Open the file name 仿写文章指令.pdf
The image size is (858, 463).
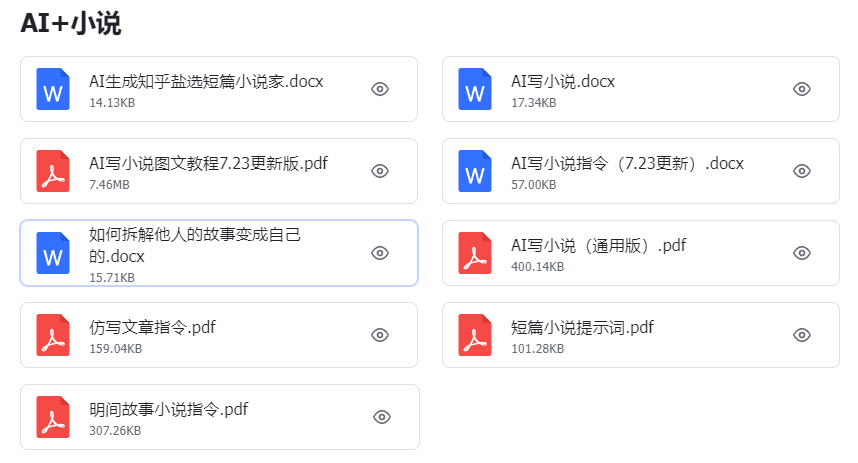click(152, 327)
